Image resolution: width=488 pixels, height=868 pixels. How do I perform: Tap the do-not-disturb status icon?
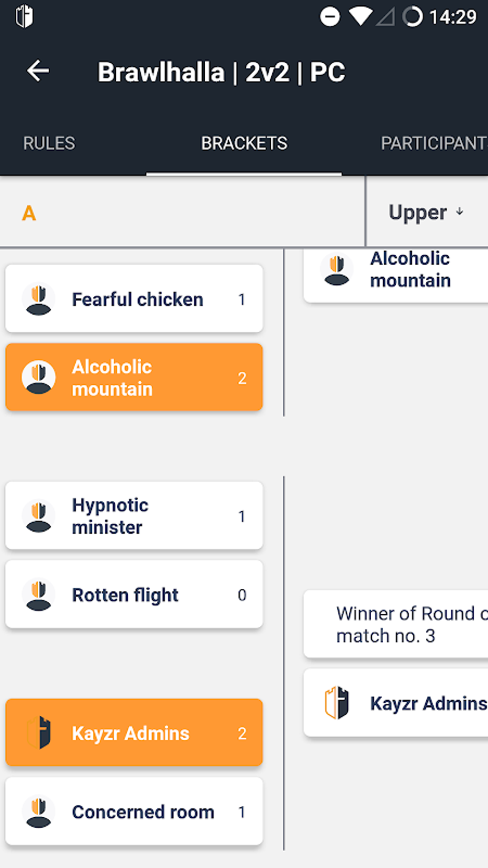click(330, 17)
